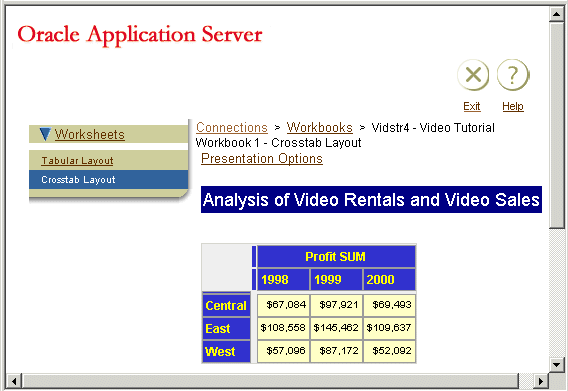Click the Exit X icon
The width and height of the screenshot is (568, 391).
[x=473, y=75]
